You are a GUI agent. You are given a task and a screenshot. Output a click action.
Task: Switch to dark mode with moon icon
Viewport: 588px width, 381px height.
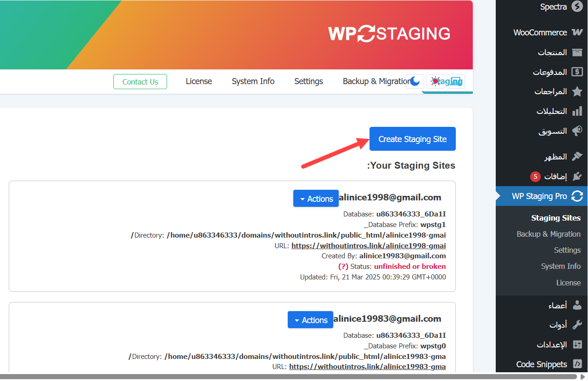415,81
